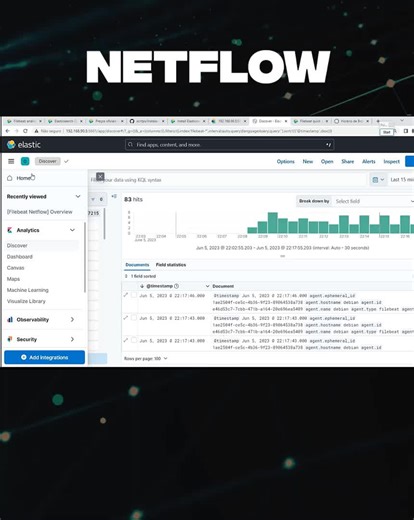Click the Security section icon
The image size is (414, 520).
10,339
